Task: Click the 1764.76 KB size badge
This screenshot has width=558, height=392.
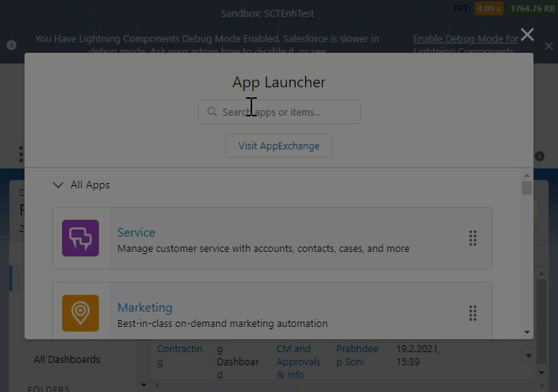Action: (530, 9)
